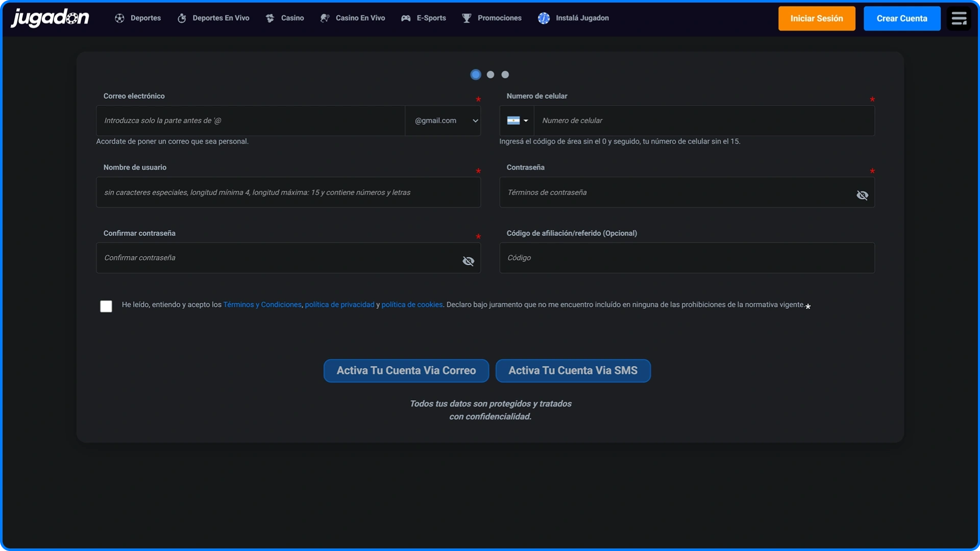
Task: Focus the Código de afiliación field
Action: (687, 258)
